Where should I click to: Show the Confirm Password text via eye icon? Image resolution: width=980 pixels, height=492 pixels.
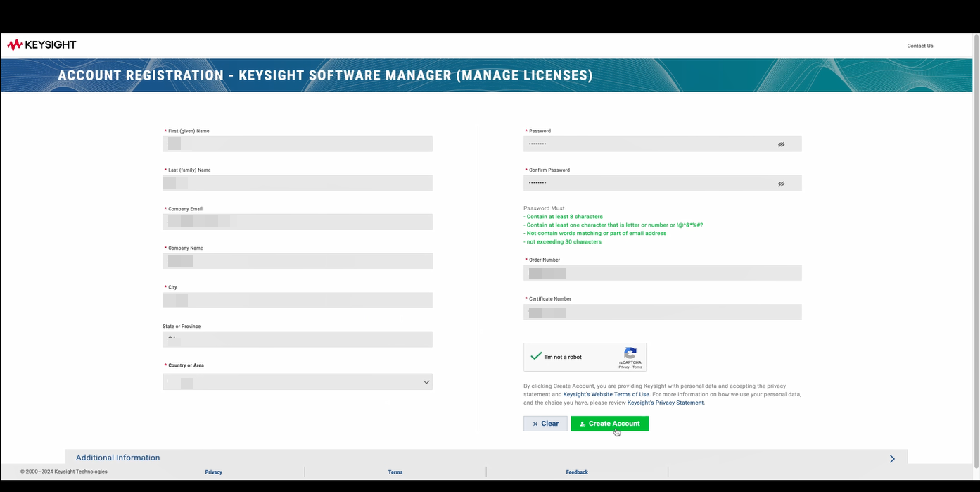[781, 184]
